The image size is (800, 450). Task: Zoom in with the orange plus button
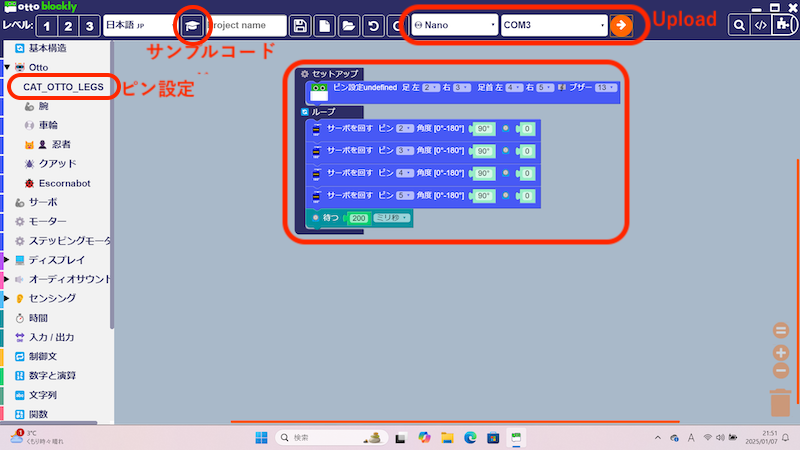[x=781, y=352]
